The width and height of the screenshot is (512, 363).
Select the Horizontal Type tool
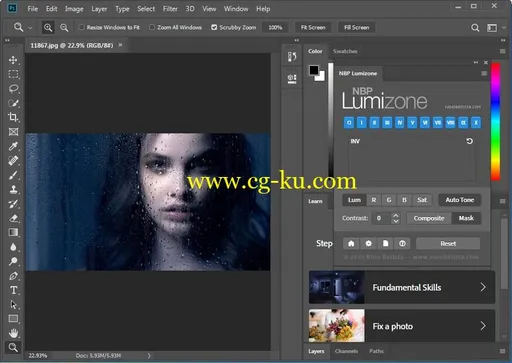click(x=13, y=290)
